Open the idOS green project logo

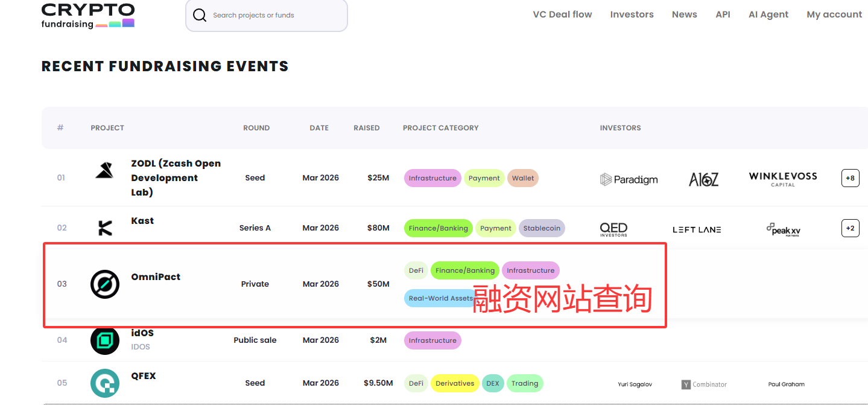pyautogui.click(x=105, y=340)
